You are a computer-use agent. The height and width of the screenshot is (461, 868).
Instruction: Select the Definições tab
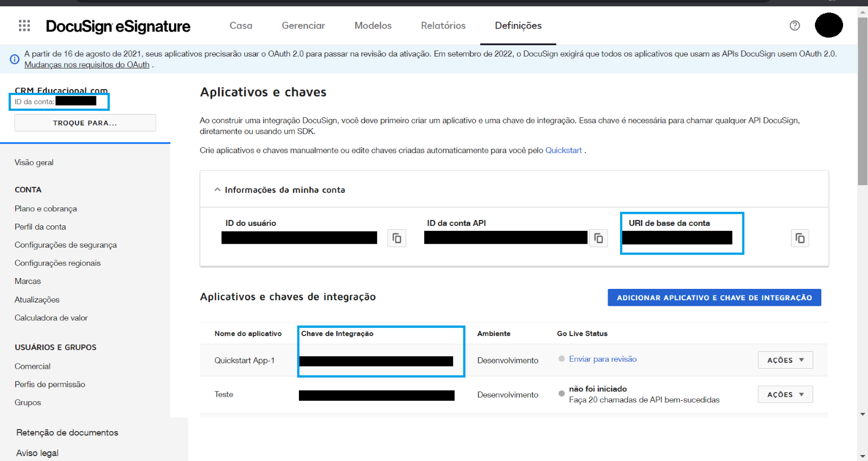click(x=518, y=26)
